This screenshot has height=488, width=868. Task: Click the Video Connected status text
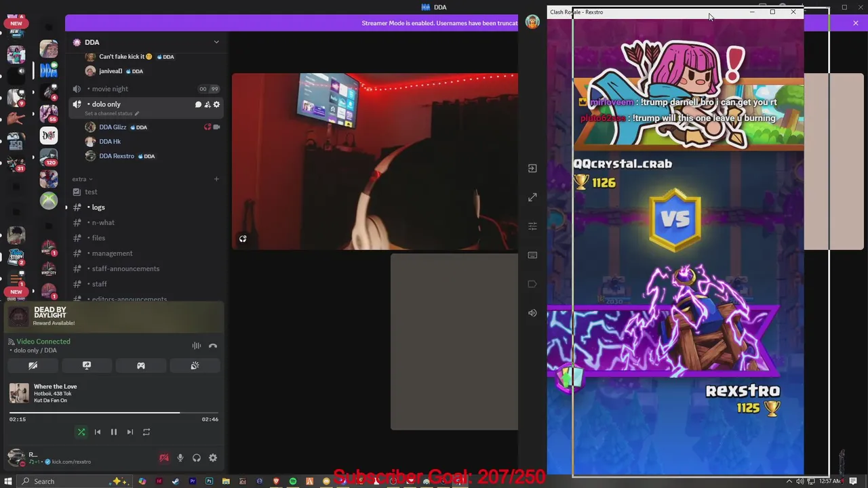coord(43,342)
